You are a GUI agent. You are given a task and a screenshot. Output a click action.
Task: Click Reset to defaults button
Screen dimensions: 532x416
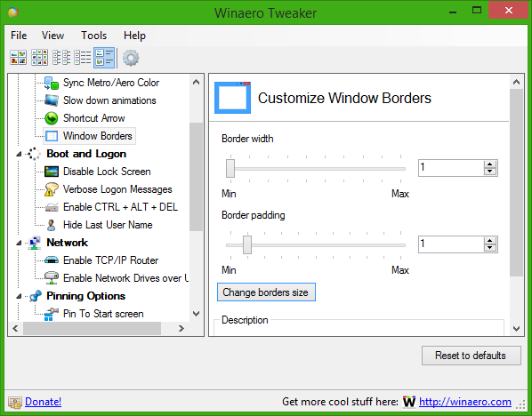coord(471,356)
